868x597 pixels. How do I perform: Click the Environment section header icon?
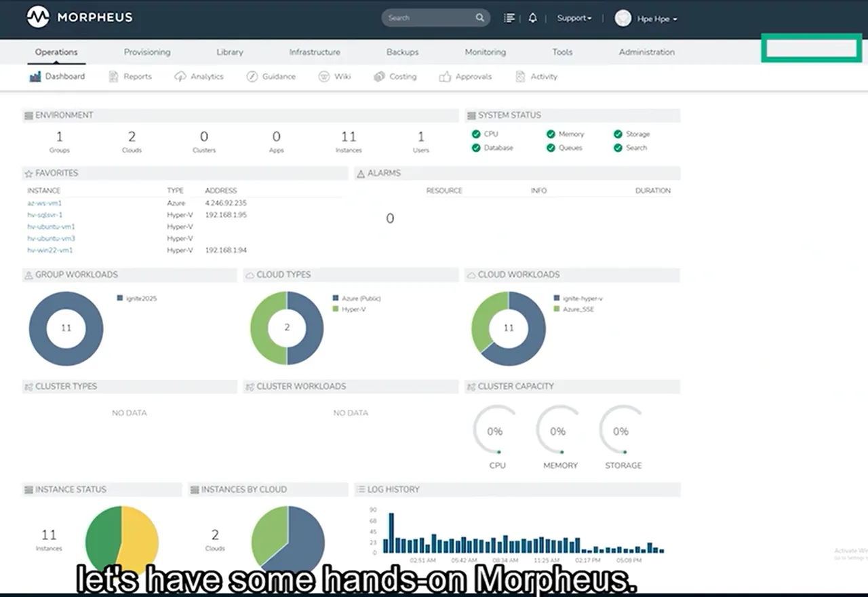coord(28,115)
